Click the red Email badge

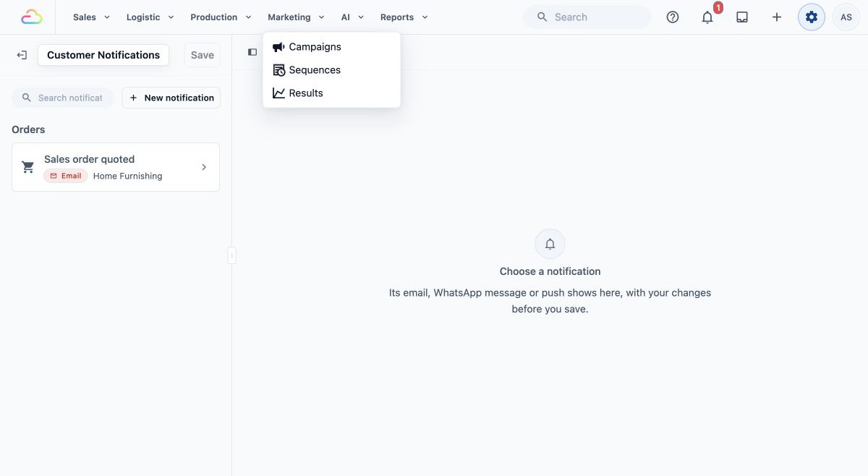66,176
